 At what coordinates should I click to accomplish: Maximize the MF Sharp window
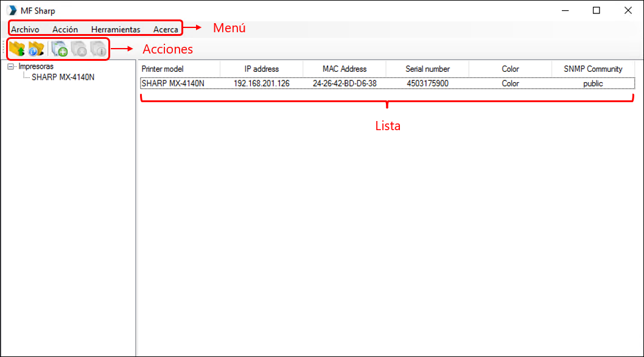(597, 10)
